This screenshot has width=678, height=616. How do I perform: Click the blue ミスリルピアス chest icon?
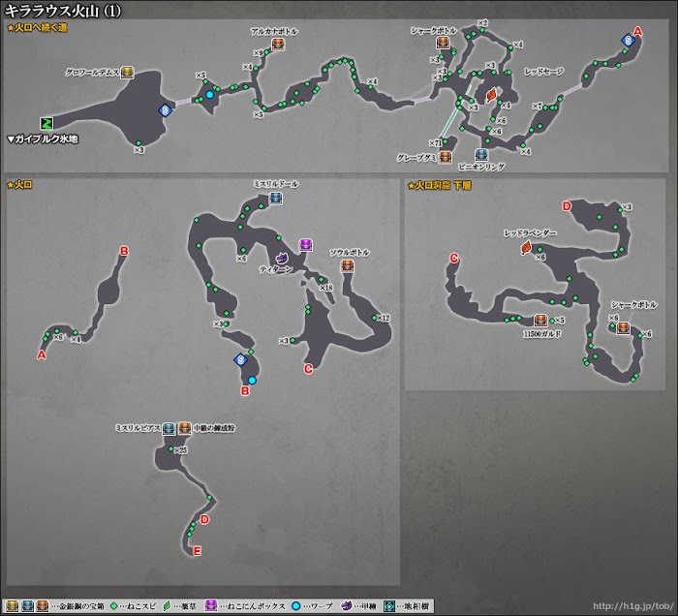[169, 429]
